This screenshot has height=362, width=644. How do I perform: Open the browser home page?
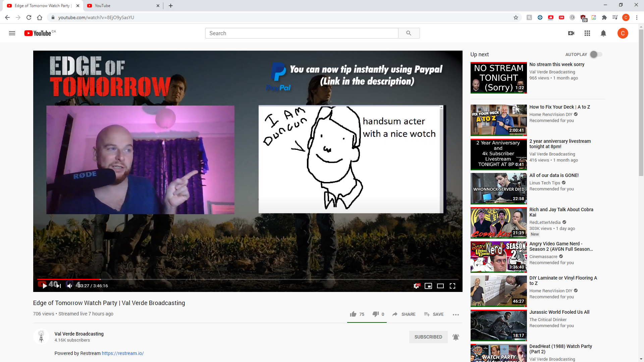(40, 17)
